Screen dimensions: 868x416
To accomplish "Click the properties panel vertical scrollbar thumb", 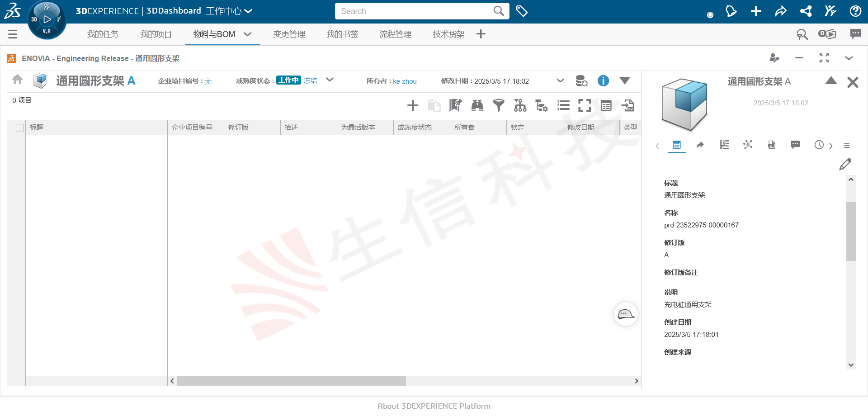I will [851, 231].
